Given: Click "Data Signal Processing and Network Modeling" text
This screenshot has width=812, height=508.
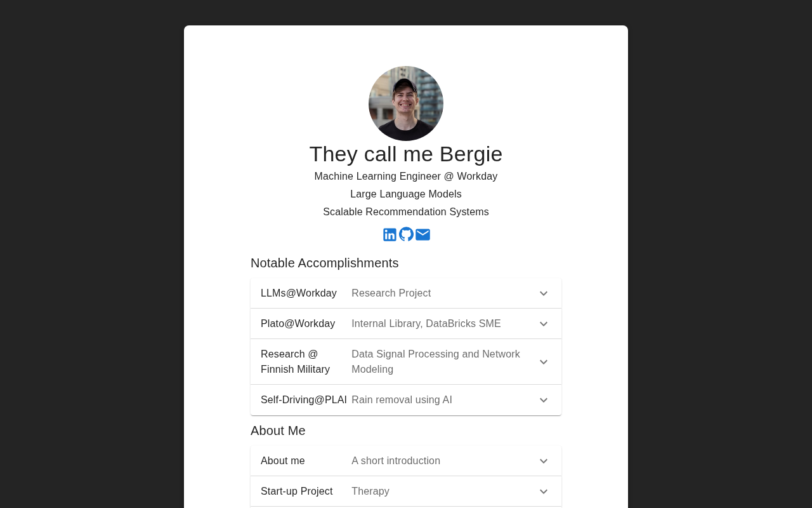Looking at the screenshot, I should [x=436, y=362].
